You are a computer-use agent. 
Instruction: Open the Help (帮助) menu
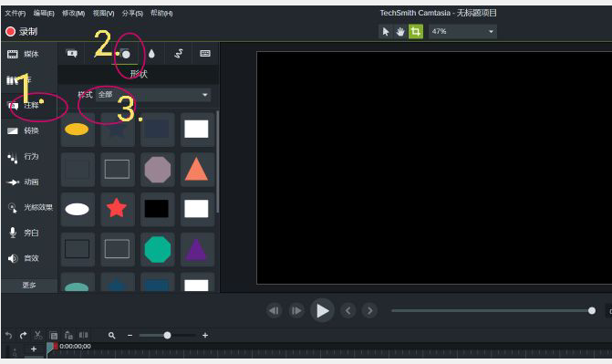click(161, 14)
